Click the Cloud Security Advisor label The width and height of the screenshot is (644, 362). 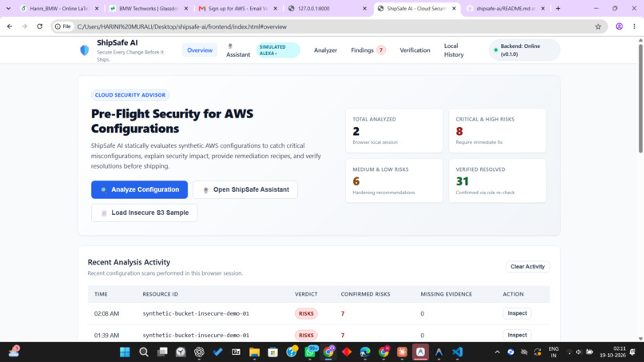point(130,95)
